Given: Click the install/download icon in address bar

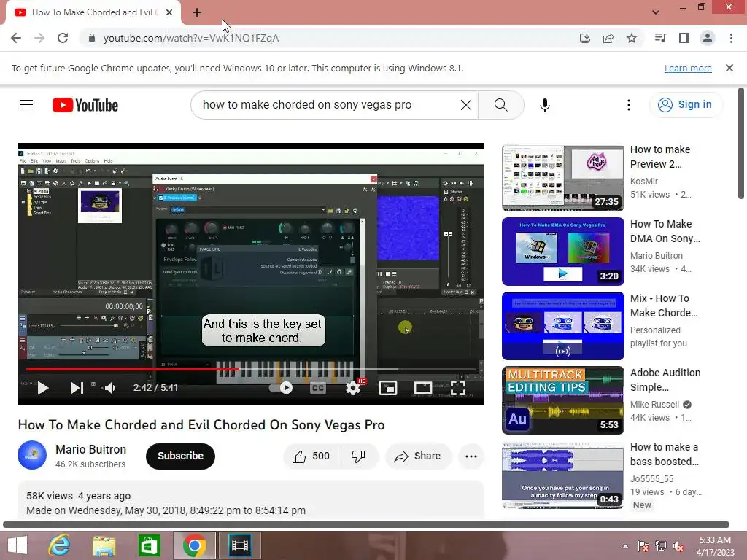Looking at the screenshot, I should pos(585,38).
